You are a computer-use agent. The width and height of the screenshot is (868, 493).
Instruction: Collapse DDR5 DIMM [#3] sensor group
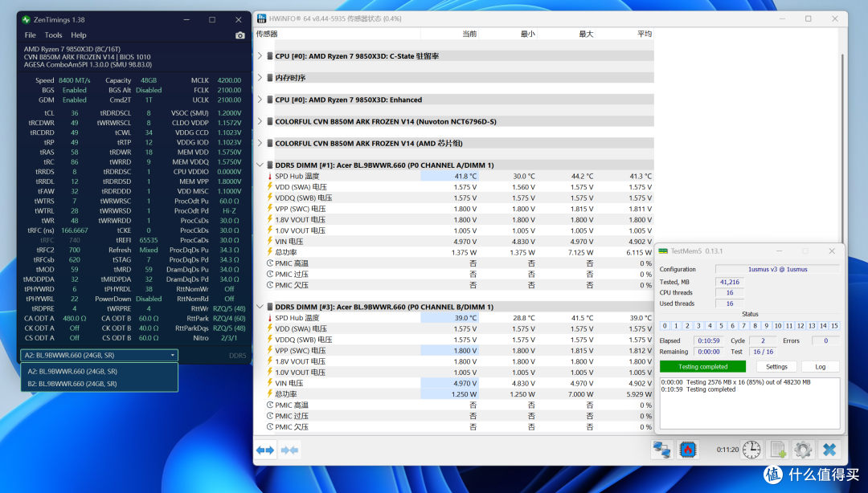click(260, 307)
